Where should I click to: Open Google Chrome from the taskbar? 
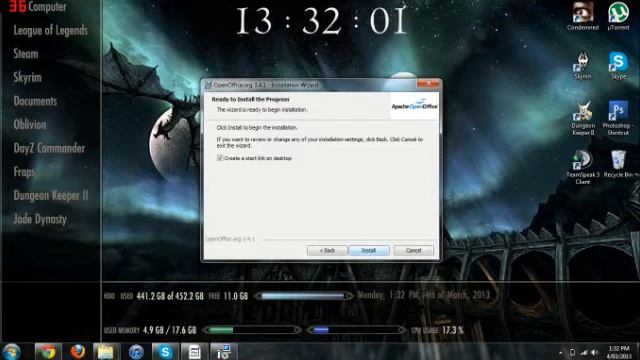point(47,351)
